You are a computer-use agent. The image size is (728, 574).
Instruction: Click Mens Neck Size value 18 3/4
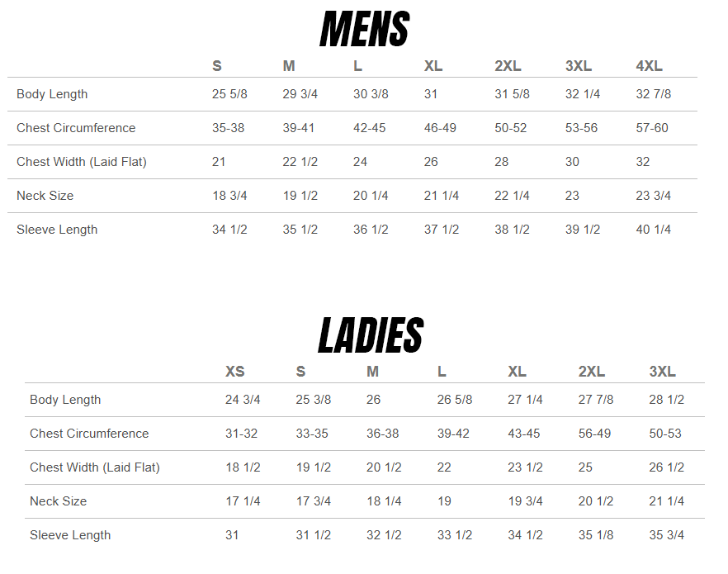[x=229, y=196]
